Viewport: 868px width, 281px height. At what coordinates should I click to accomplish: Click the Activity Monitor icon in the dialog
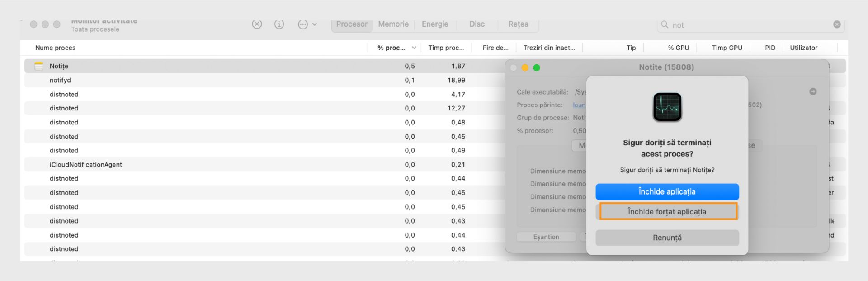(667, 107)
